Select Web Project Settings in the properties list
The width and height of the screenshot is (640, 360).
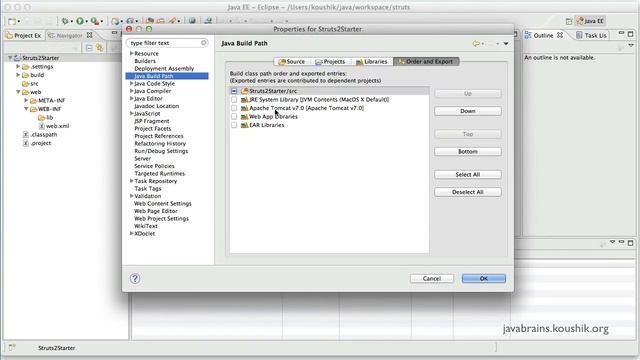(161, 218)
